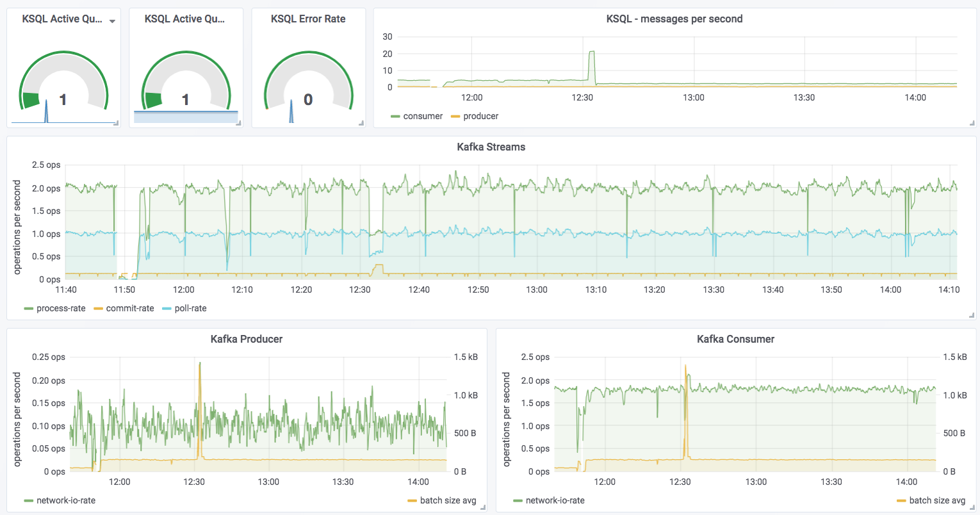Click the green color line beside Kafka Producer network-io-rate

tap(29, 501)
